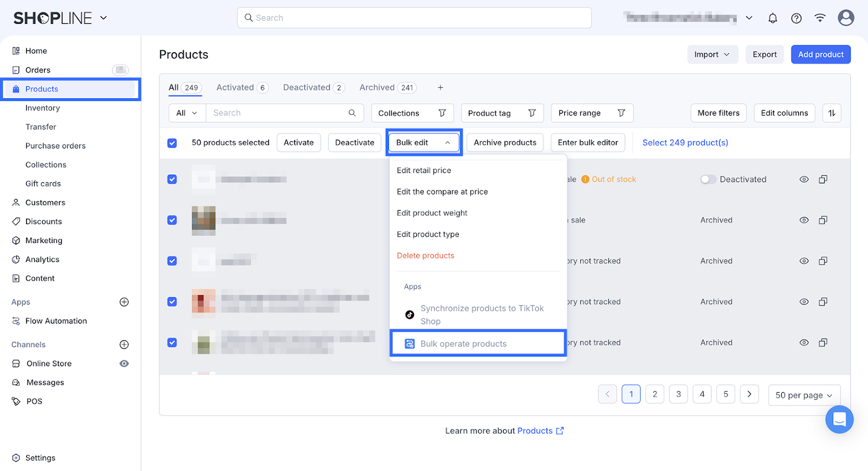This screenshot has height=471, width=868.
Task: Click the sort order icon beside Edit columns
Action: pyautogui.click(x=832, y=113)
